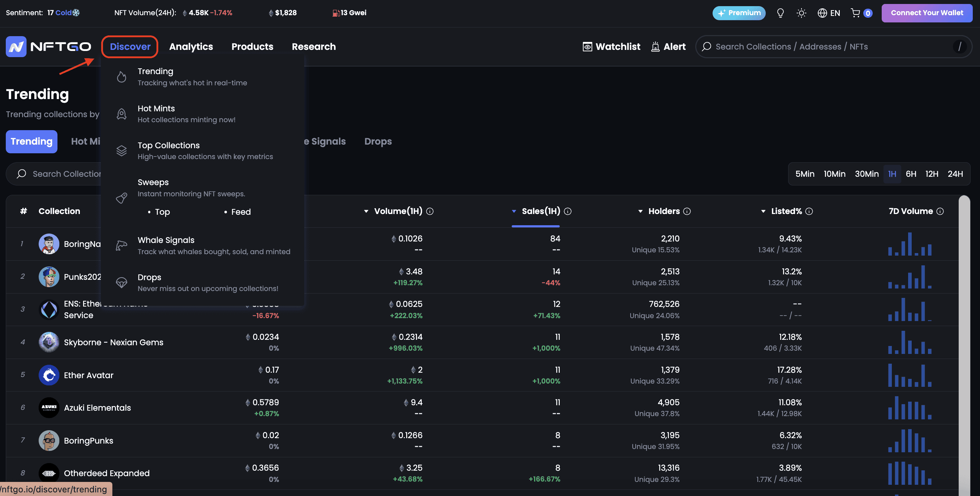Viewport: 980px width, 496px height.
Task: Click the parachute icon beside Drops
Action: coord(121,282)
